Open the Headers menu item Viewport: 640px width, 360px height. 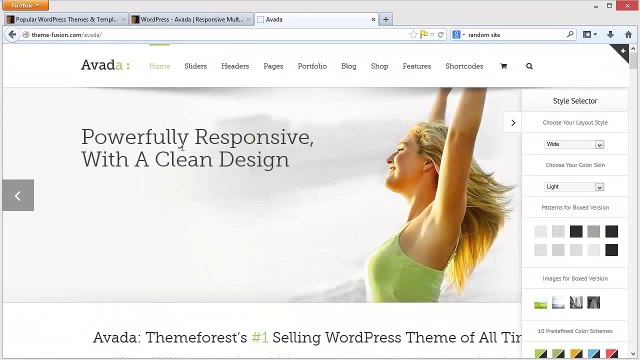click(x=235, y=66)
